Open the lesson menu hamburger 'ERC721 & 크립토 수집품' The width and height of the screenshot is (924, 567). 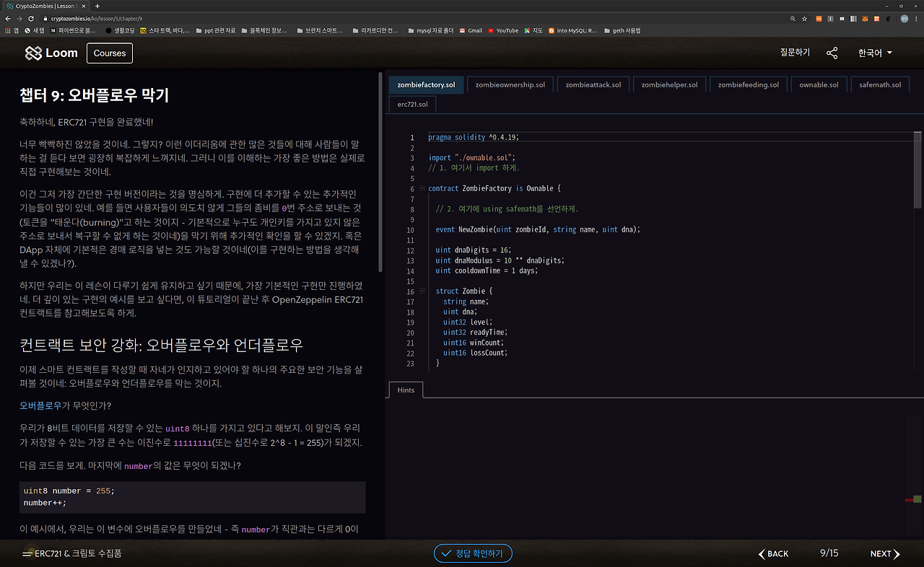[x=71, y=554]
